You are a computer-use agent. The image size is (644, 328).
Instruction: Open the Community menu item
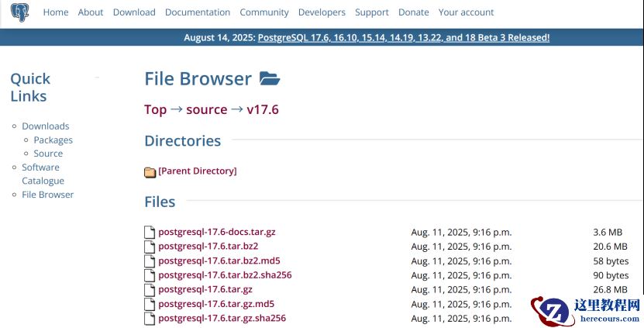[x=264, y=12]
